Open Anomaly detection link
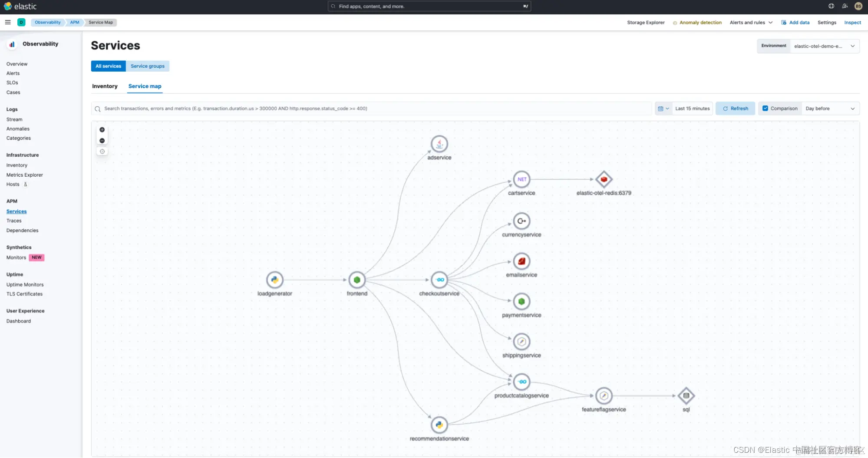Image resolution: width=868 pixels, height=458 pixels. tap(697, 23)
